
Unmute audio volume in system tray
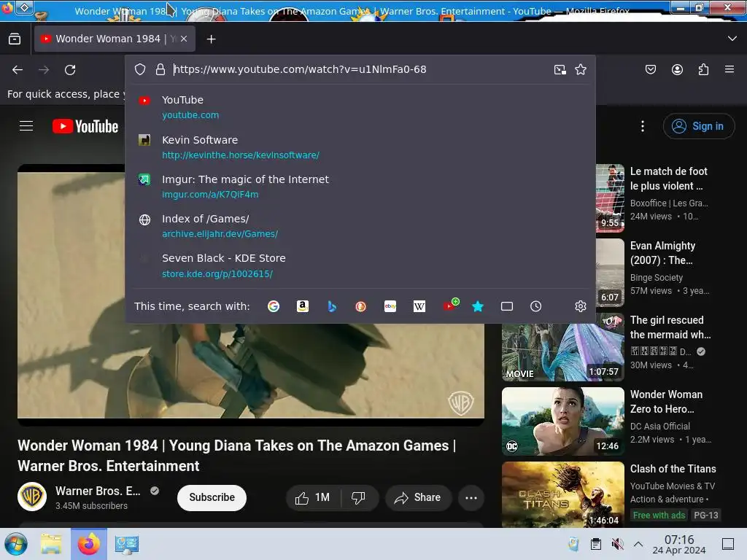tap(617, 544)
